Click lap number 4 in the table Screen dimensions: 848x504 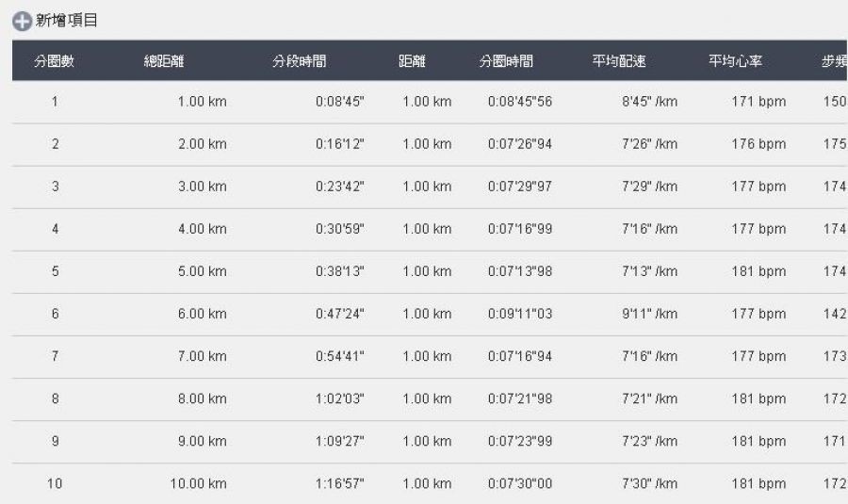55,229
